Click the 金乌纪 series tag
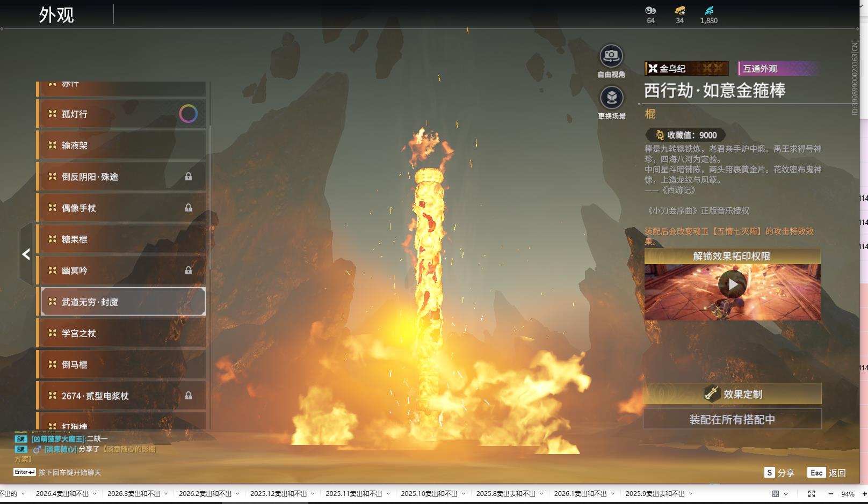Image resolution: width=868 pixels, height=504 pixels. pos(686,69)
